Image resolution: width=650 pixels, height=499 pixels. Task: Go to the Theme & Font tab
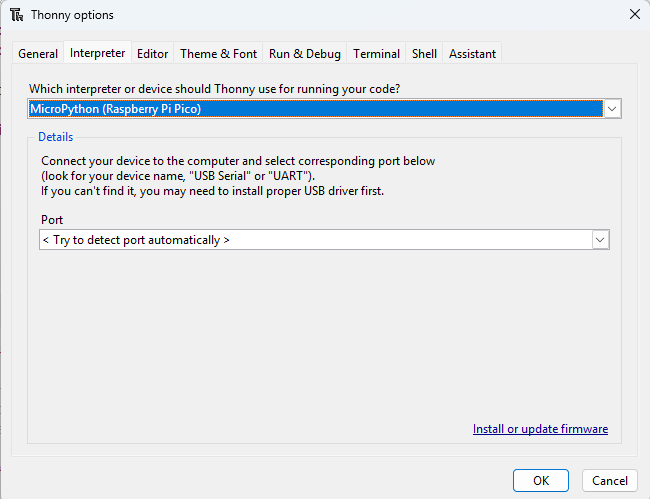[x=218, y=54]
